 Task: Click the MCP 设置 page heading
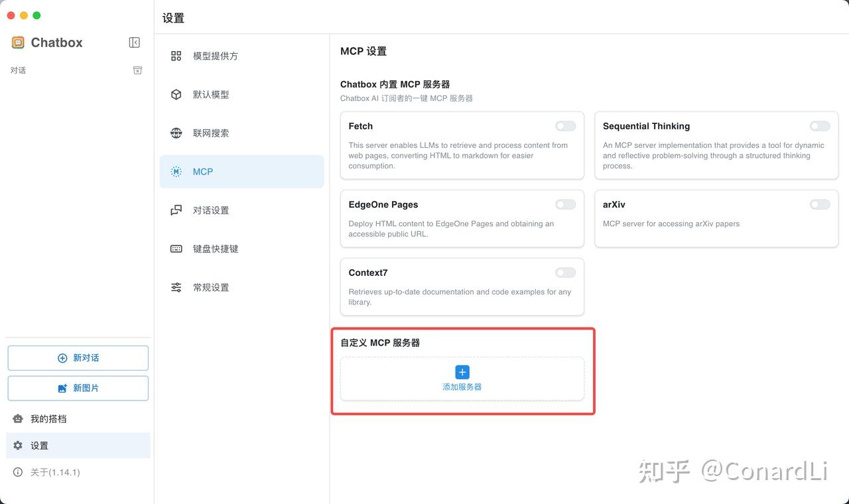[363, 51]
